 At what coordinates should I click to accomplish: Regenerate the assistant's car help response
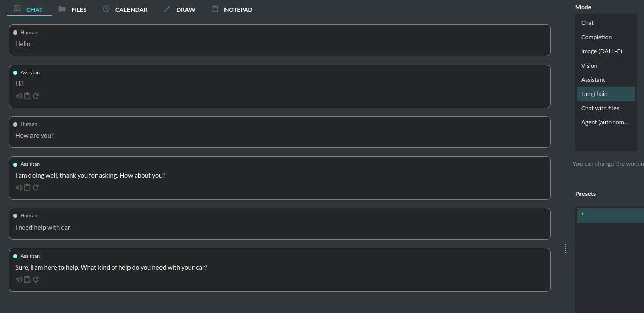(x=36, y=279)
